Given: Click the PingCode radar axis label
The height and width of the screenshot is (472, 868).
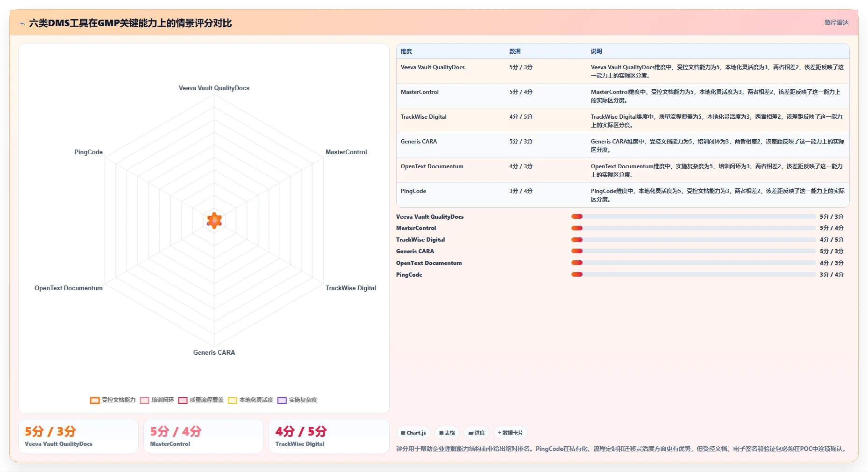Looking at the screenshot, I should tap(88, 152).
